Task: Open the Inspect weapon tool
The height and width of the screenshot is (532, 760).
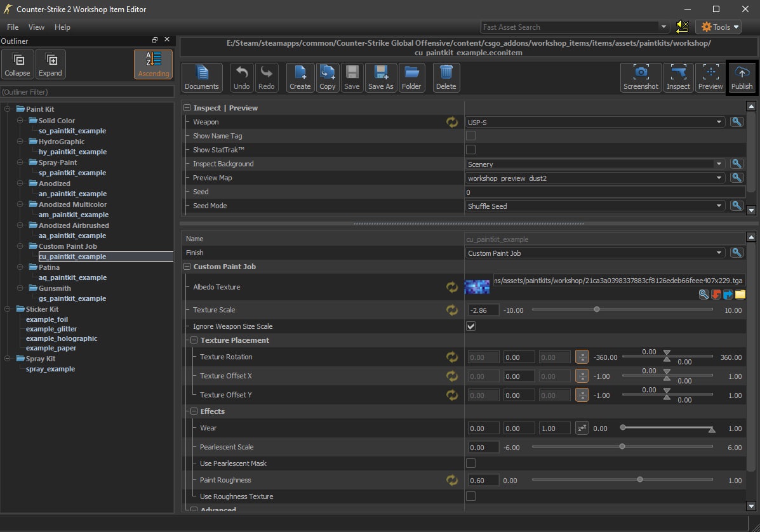Action: click(678, 78)
